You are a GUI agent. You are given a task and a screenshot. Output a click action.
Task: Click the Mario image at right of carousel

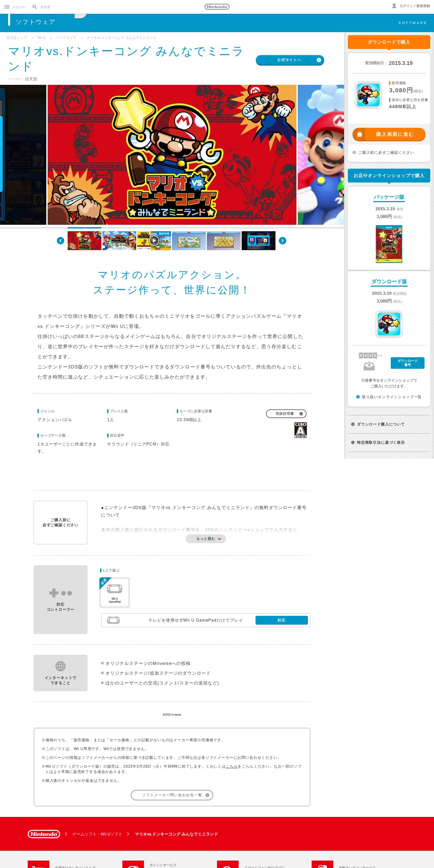[x=321, y=155]
